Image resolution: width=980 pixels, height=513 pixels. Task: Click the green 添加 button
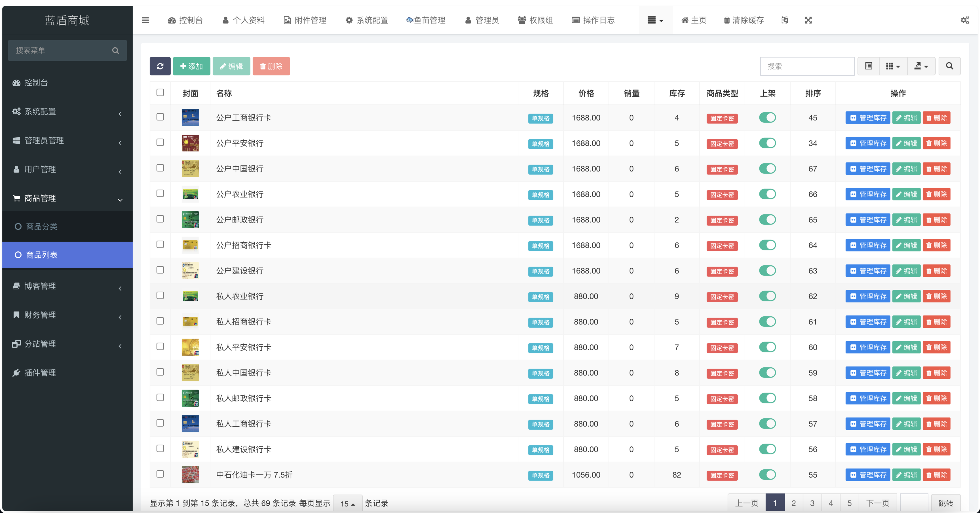point(191,66)
